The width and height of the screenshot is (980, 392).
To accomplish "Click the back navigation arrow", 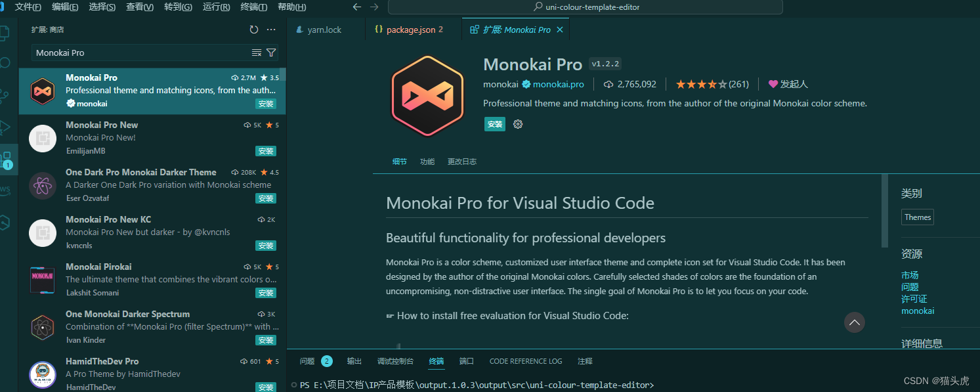I will click(356, 7).
